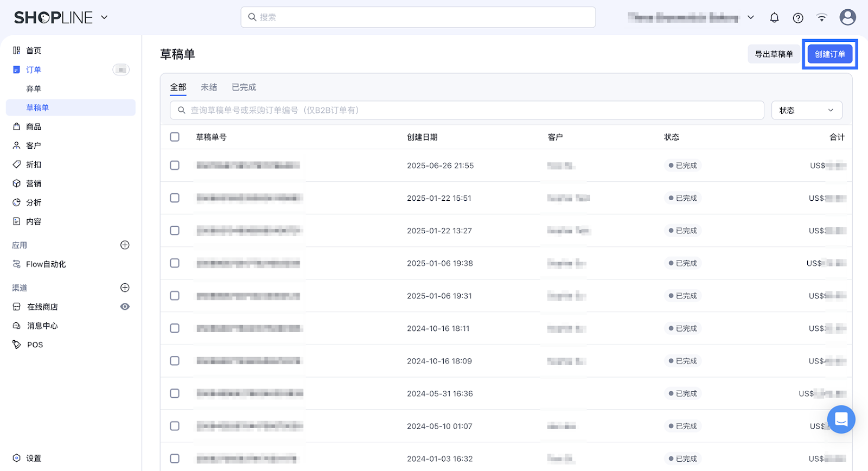Check the row dated 2024-10-16 18:09
The image size is (868, 471).
coord(175,360)
